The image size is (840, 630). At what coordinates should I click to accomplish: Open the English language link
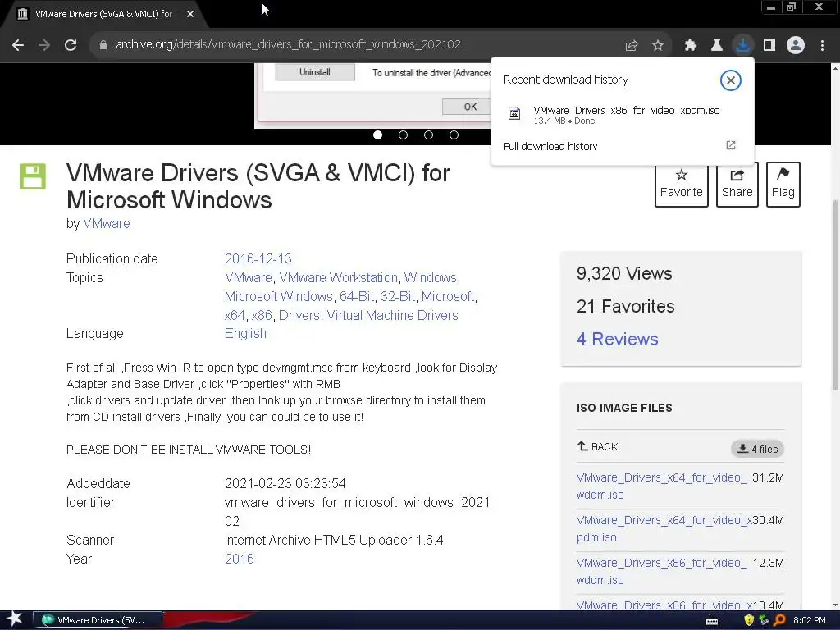[245, 333]
